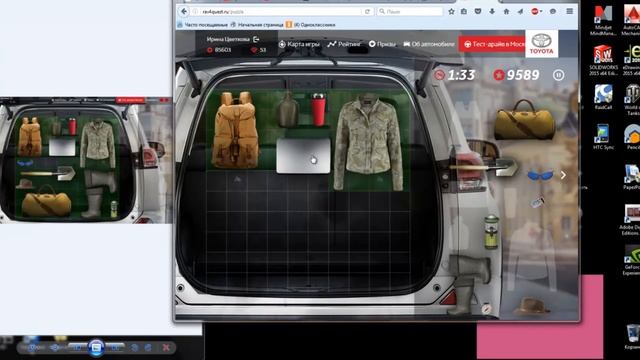
Task: Expand the adblock extension dropdown arrow
Action: [x=541, y=12]
